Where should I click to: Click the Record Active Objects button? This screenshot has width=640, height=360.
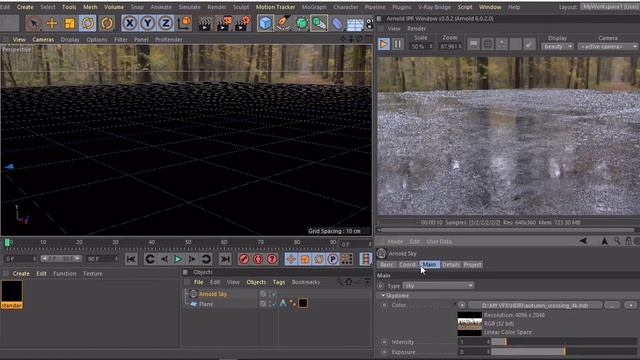tap(244, 259)
